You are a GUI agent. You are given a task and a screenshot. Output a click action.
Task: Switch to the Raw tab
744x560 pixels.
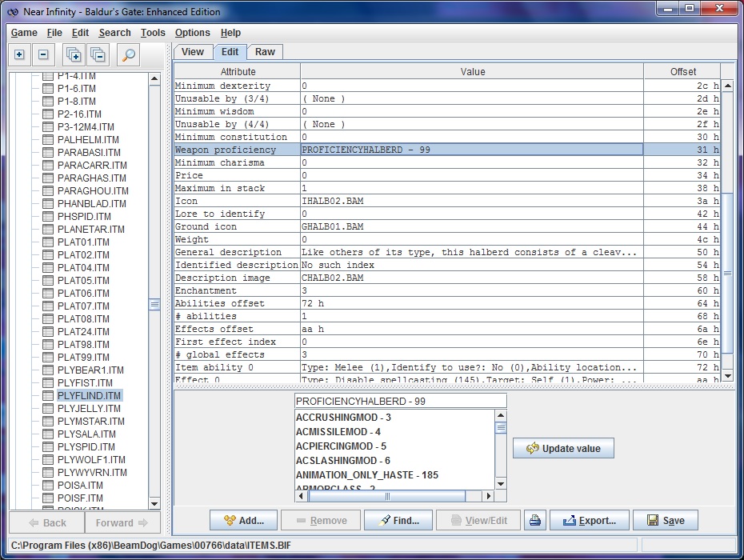tap(265, 52)
